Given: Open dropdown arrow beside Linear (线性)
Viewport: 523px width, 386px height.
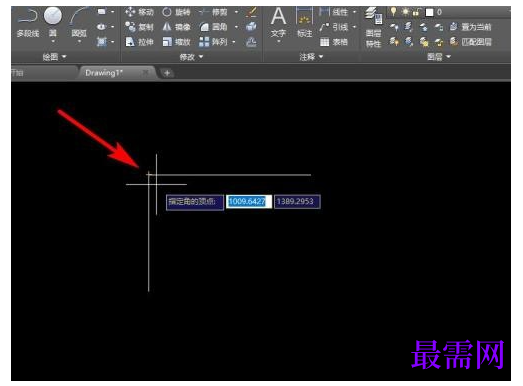Looking at the screenshot, I should pos(354,12).
